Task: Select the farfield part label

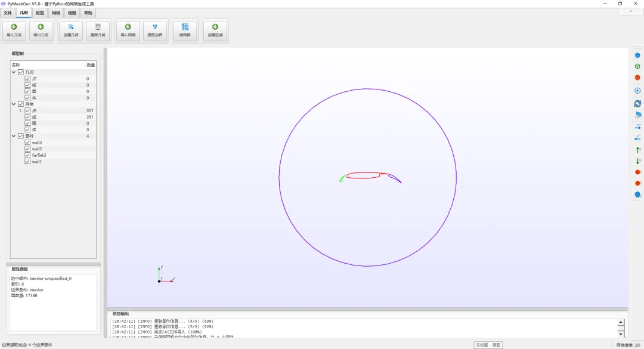Action: point(39,155)
